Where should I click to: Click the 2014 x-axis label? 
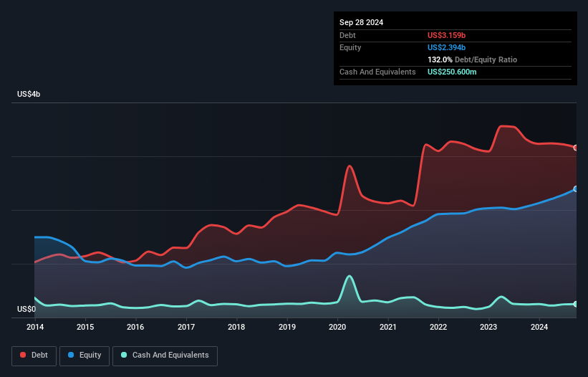pos(35,327)
